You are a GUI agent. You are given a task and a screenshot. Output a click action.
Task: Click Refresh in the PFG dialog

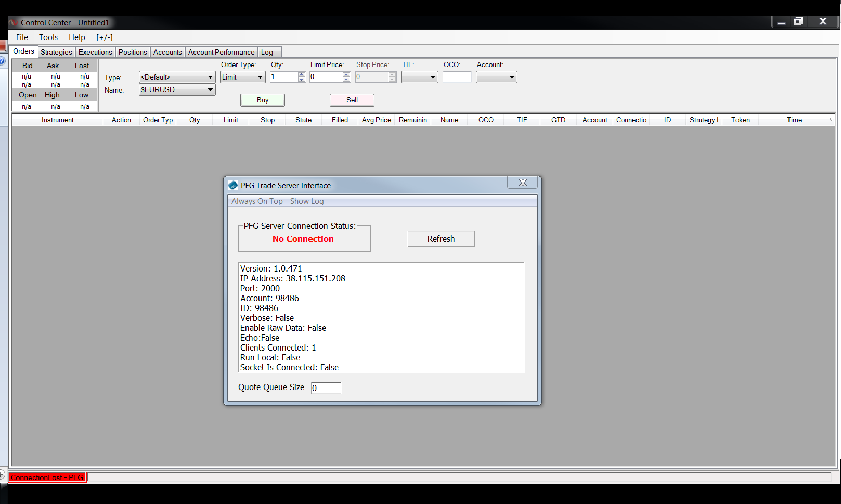click(441, 239)
